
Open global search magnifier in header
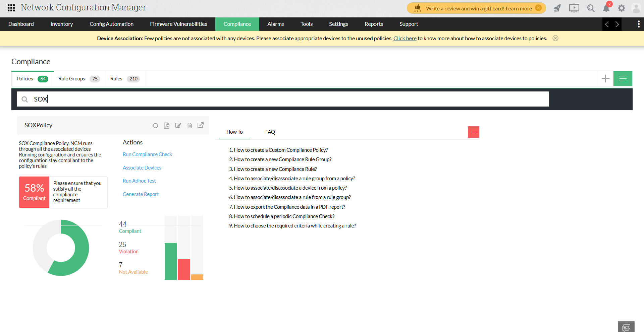(591, 8)
